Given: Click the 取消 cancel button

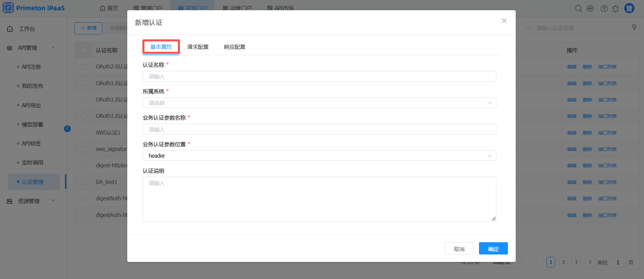Looking at the screenshot, I should point(459,249).
